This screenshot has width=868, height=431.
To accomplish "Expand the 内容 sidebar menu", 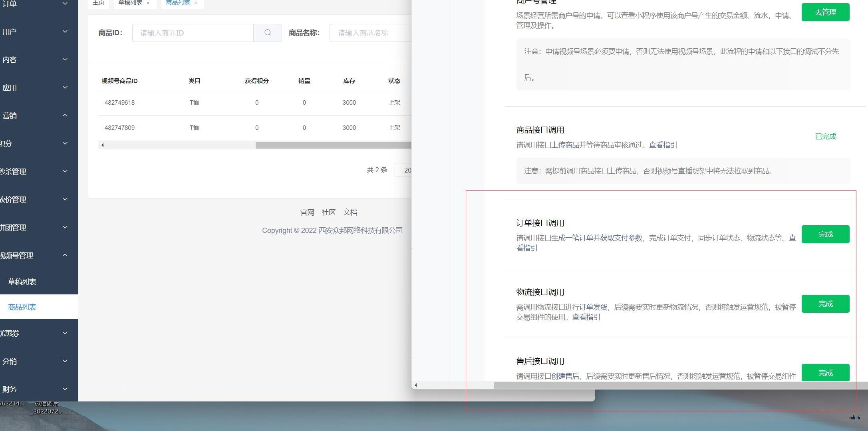I will click(x=65, y=60).
